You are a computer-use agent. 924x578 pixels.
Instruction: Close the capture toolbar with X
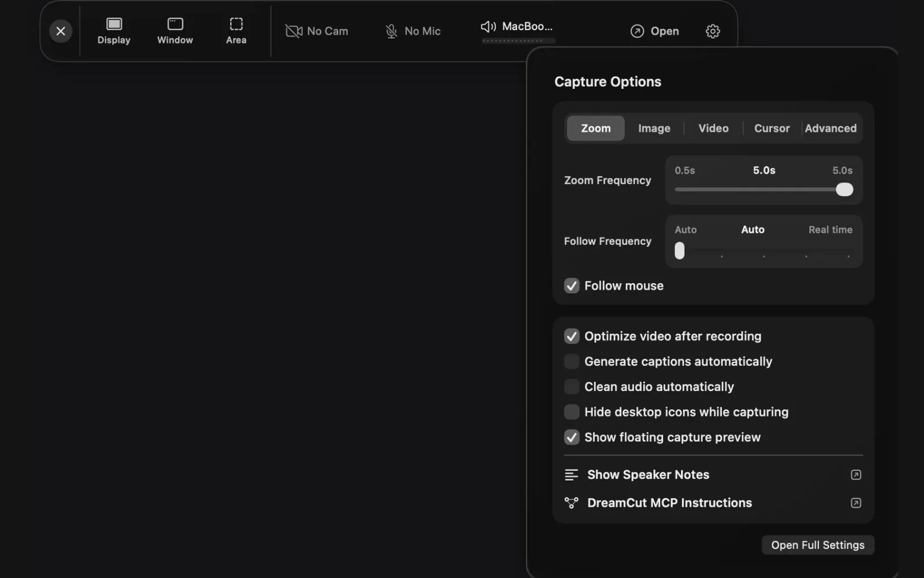(61, 31)
